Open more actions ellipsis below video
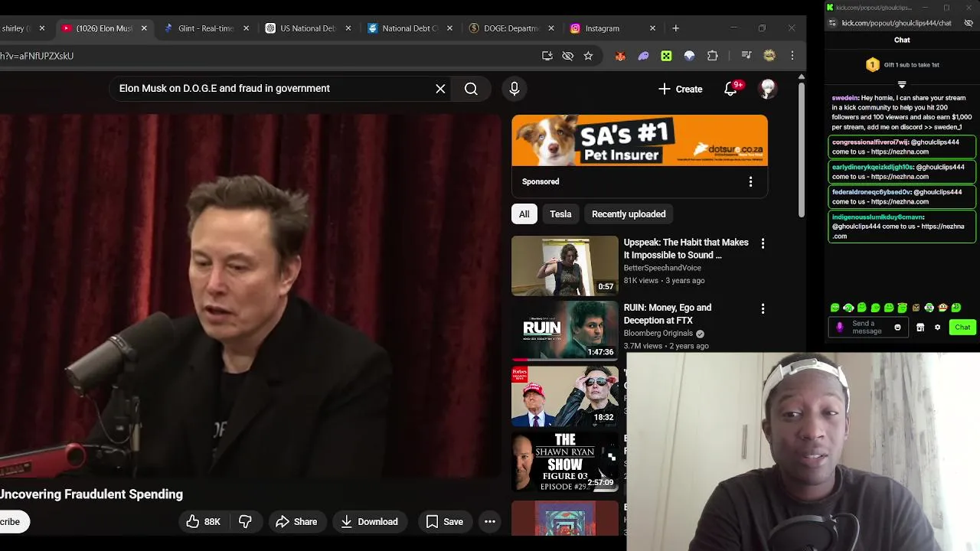The height and width of the screenshot is (551, 980). click(x=490, y=522)
